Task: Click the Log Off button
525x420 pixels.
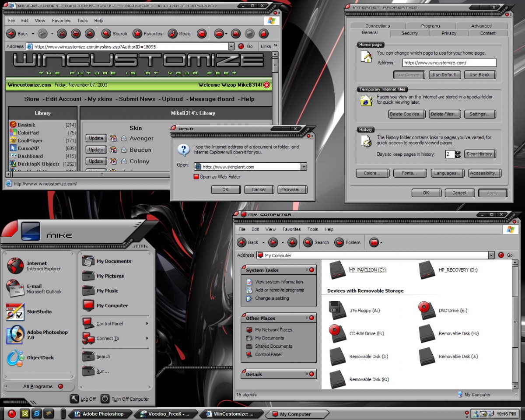Action: [x=83, y=399]
